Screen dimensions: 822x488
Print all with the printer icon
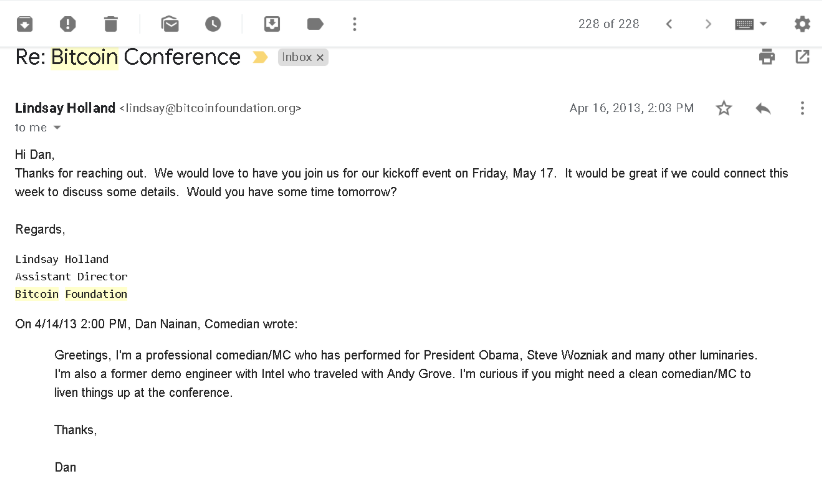pos(766,57)
